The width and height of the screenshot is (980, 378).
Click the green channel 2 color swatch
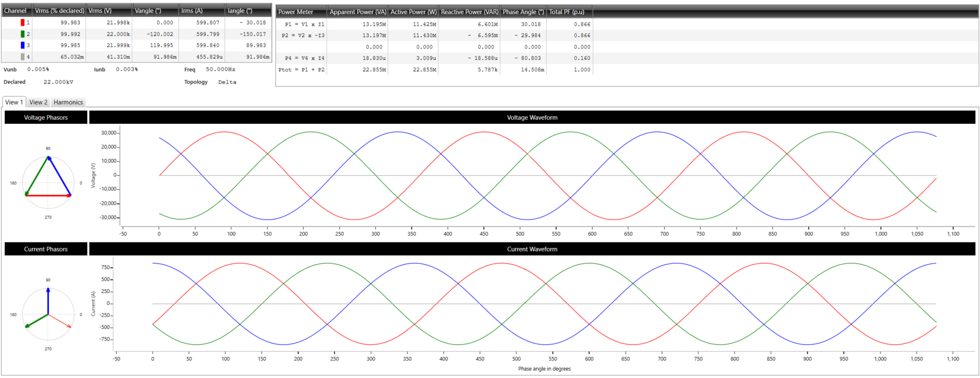pos(22,34)
